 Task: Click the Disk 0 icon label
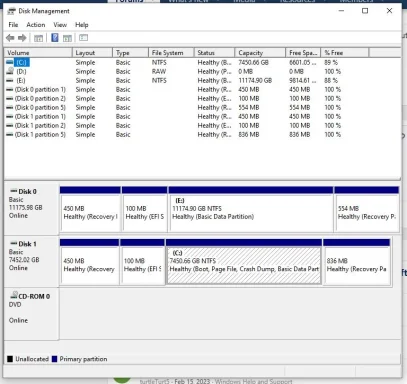[x=23, y=191]
